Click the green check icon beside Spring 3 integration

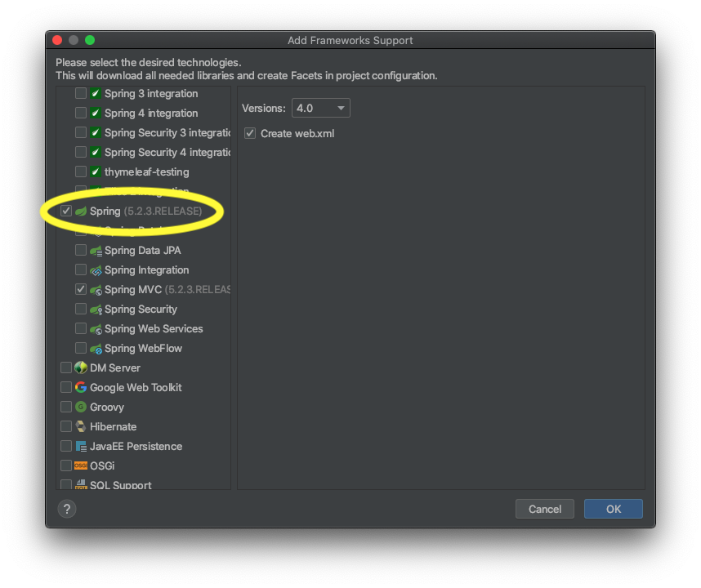click(x=96, y=93)
